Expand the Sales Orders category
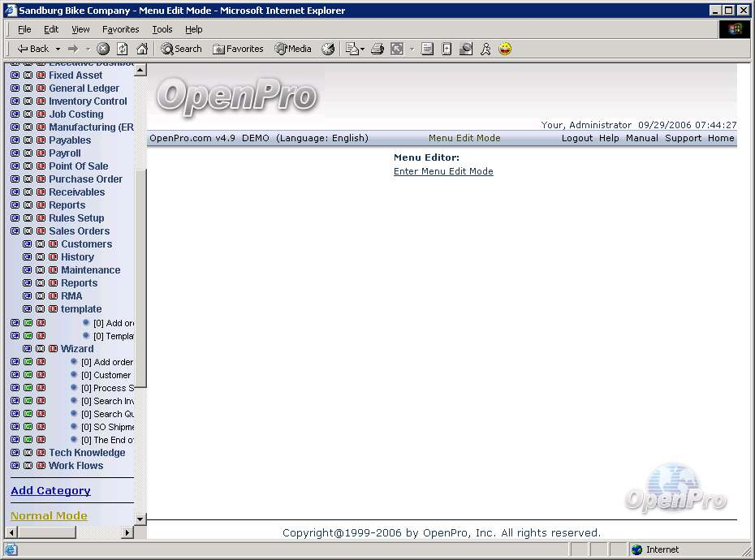755x560 pixels. coord(79,231)
